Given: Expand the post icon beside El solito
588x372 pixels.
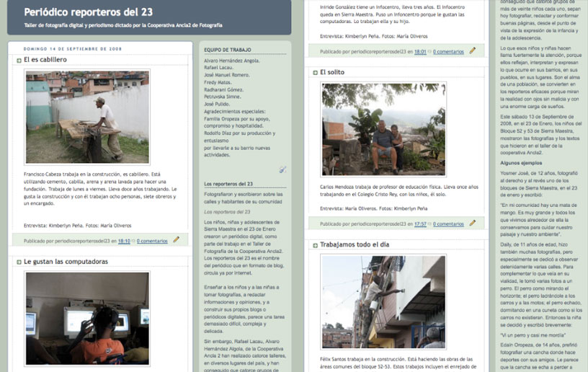Looking at the screenshot, I should pos(315,73).
